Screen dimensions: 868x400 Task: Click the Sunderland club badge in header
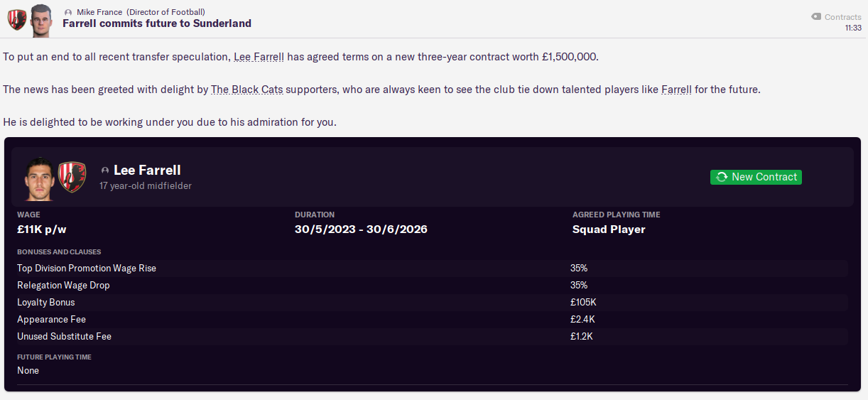pos(16,19)
